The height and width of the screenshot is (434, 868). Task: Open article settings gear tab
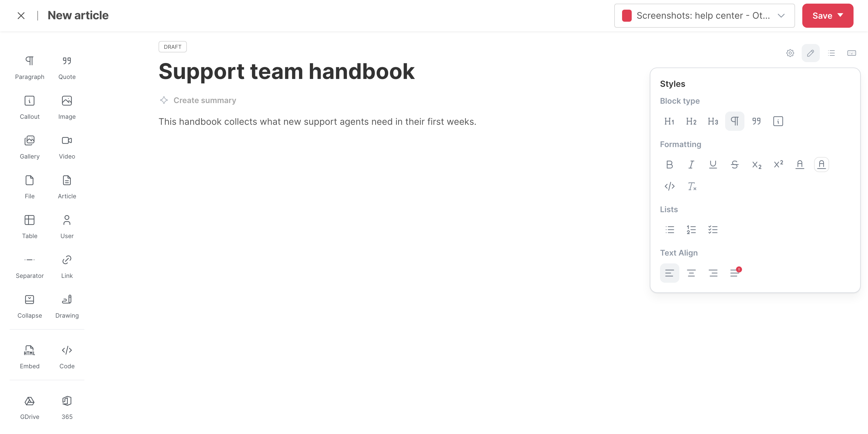click(790, 53)
